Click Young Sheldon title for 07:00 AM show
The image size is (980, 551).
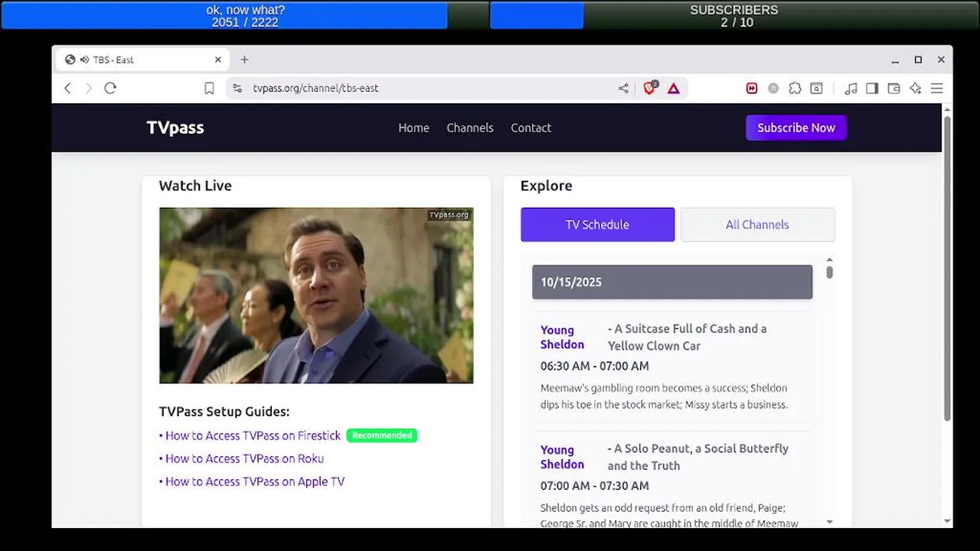tap(562, 457)
